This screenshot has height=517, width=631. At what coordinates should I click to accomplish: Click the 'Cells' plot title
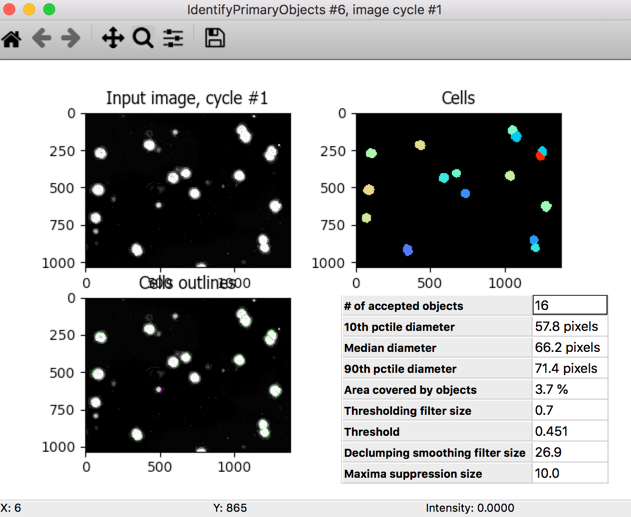pos(458,98)
